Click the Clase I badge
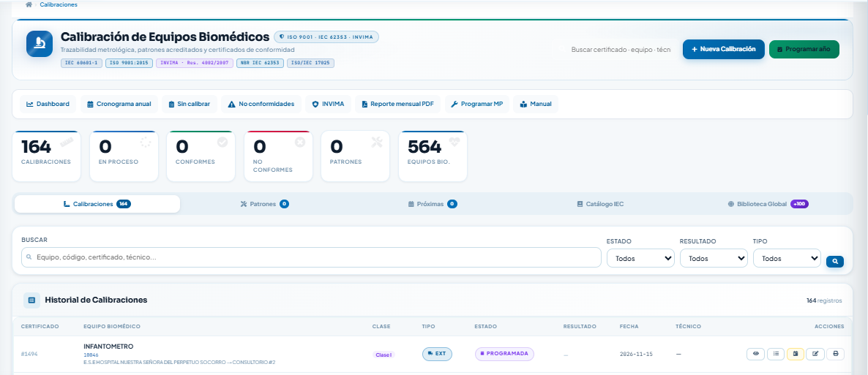 tap(384, 355)
